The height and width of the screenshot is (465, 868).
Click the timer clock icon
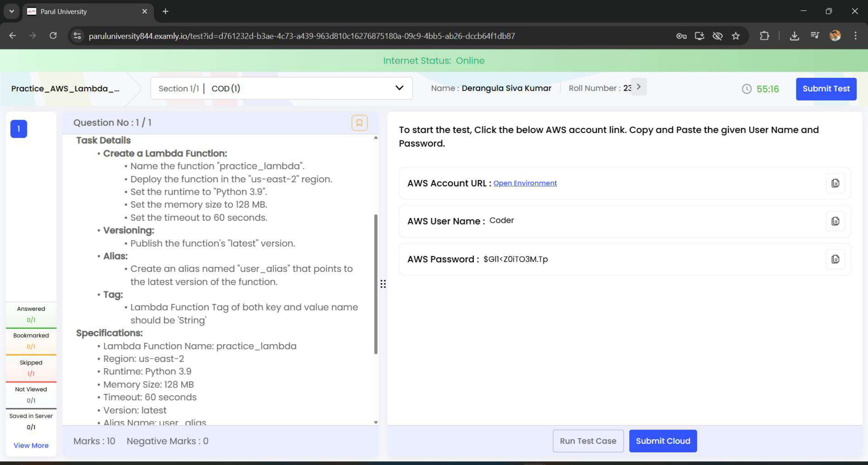(x=747, y=89)
